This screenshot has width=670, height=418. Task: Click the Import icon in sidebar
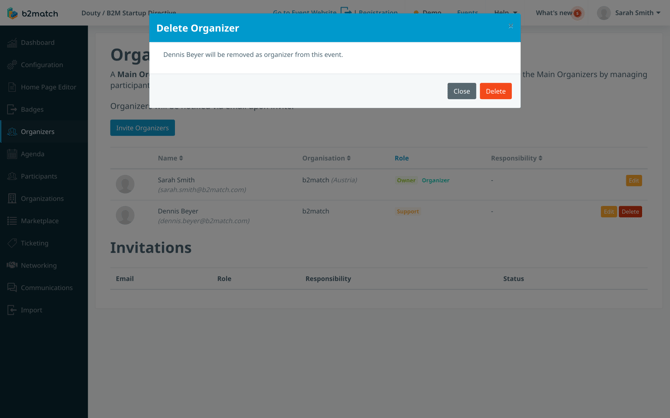pos(12,310)
